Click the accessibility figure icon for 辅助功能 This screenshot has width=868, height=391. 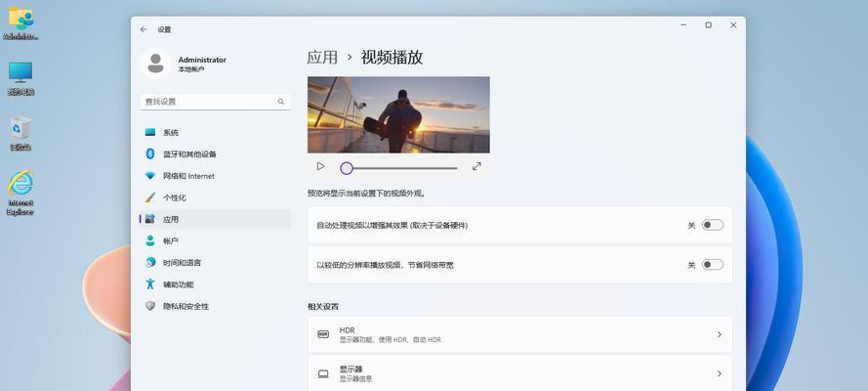[150, 284]
